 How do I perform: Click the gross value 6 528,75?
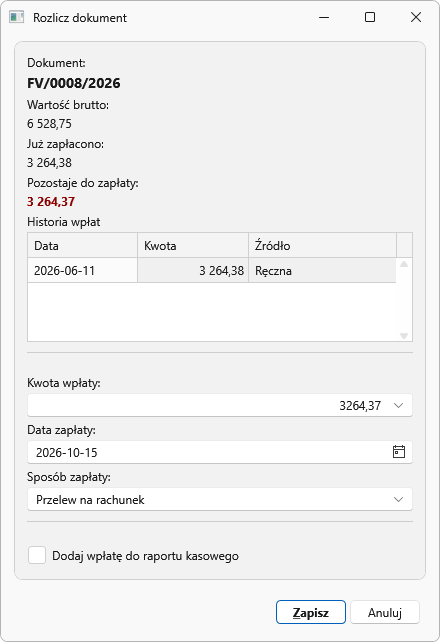coord(50,124)
